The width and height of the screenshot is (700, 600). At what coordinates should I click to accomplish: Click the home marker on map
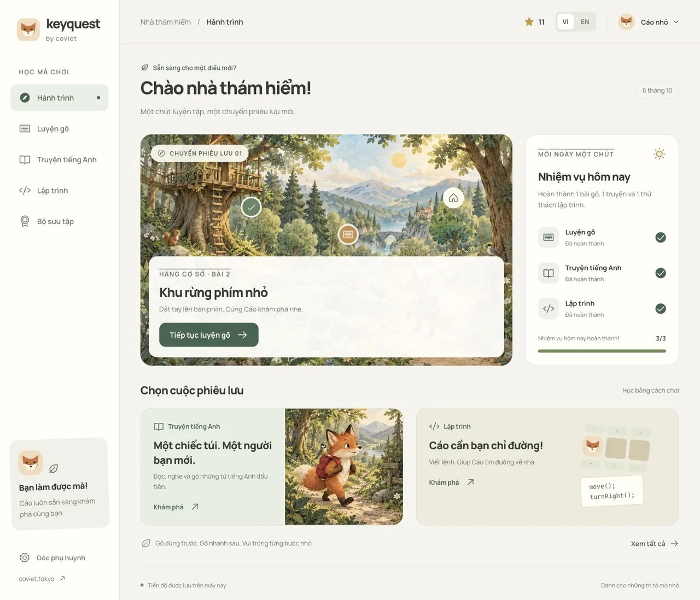tap(453, 198)
